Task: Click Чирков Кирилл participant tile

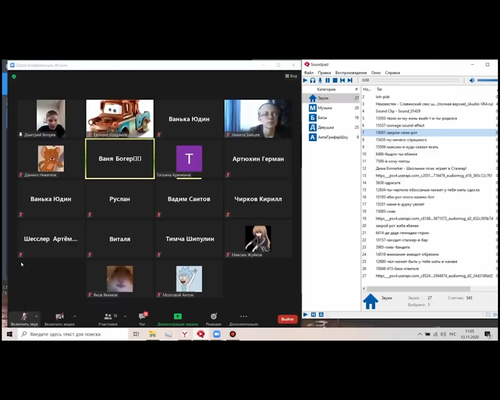Action: (258, 199)
